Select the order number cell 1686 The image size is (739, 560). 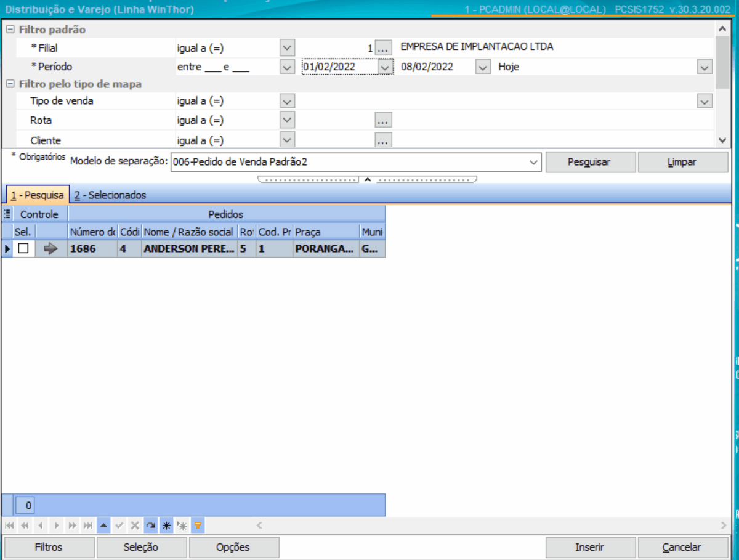(92, 249)
